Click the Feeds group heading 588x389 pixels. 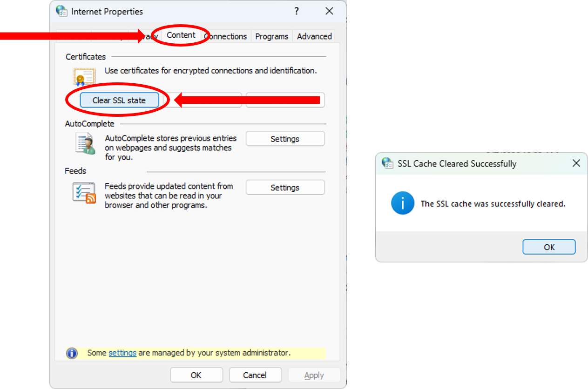click(x=75, y=171)
